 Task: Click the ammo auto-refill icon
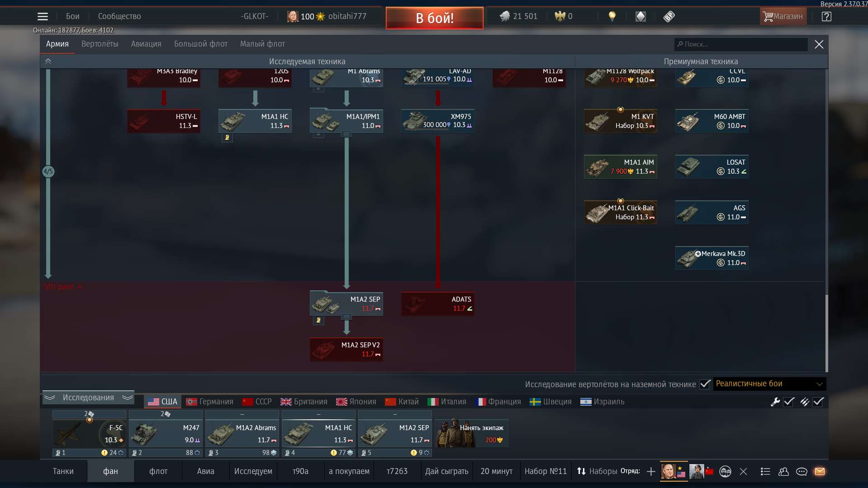(805, 402)
